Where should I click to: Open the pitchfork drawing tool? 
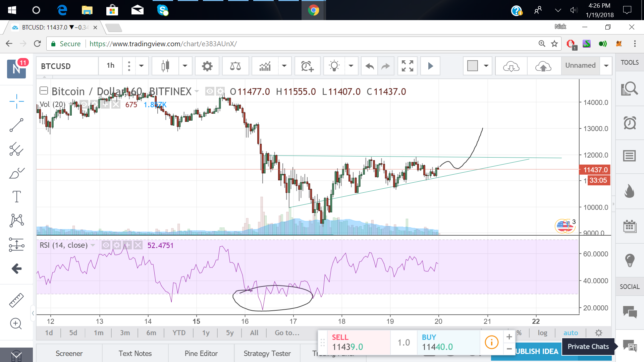pyautogui.click(x=16, y=149)
